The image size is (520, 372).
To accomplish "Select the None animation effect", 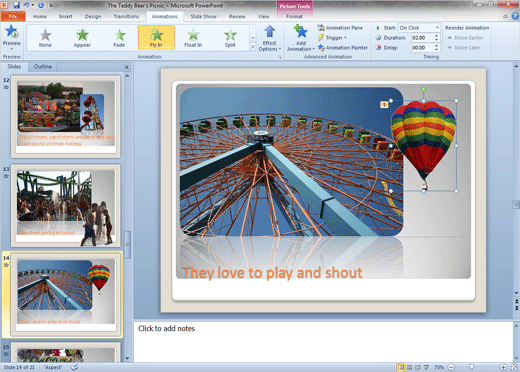I will click(x=45, y=38).
